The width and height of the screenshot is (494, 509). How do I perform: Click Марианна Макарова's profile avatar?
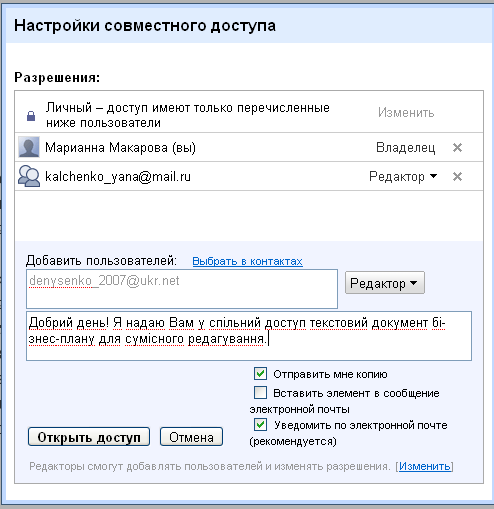[29, 147]
